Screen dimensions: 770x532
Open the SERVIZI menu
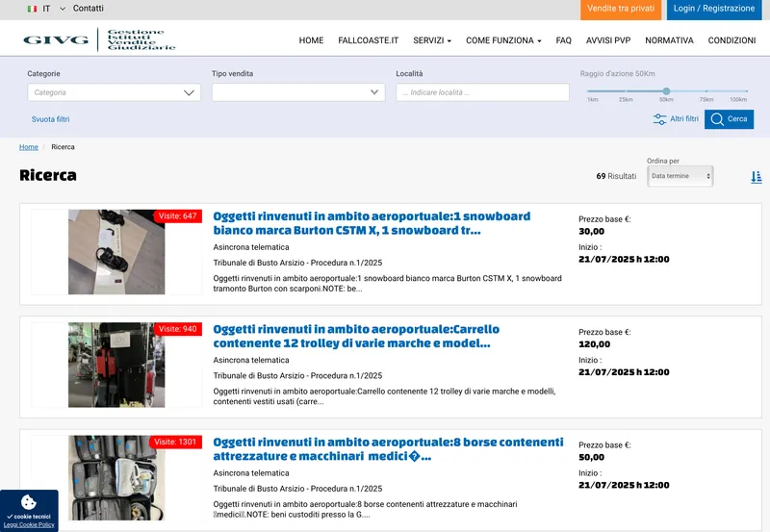point(433,40)
